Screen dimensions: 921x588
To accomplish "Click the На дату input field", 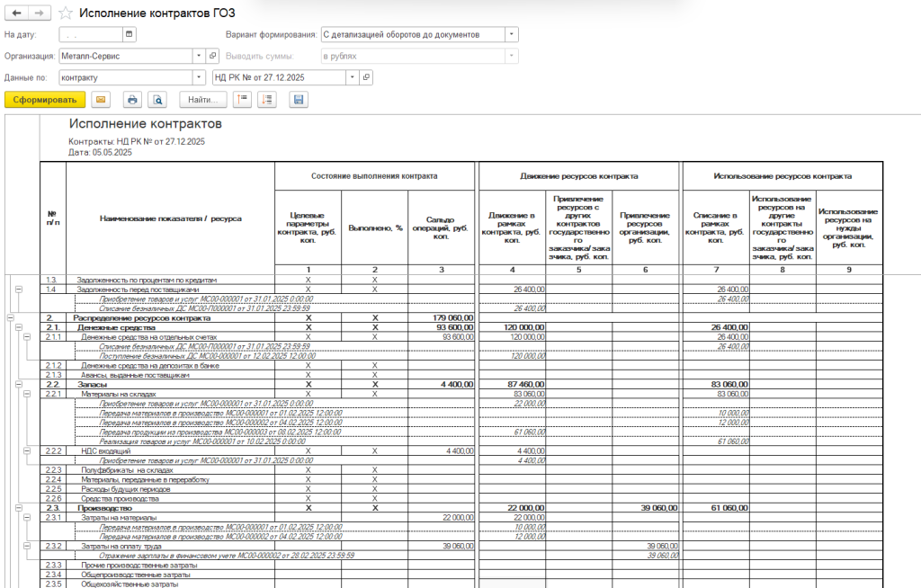I will pos(91,35).
